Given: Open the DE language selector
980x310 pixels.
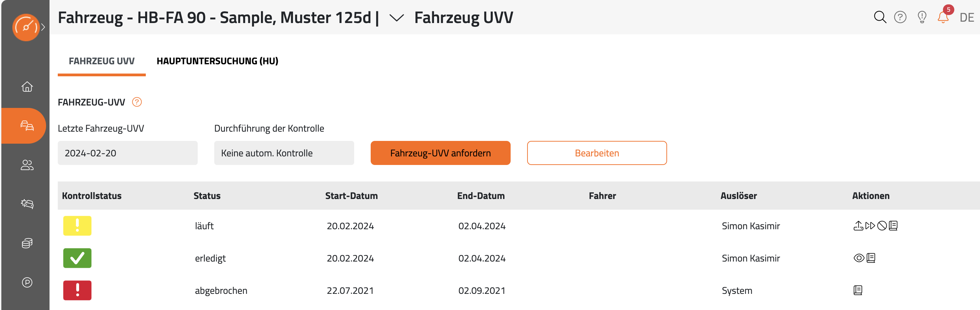Looking at the screenshot, I should pyautogui.click(x=967, y=18).
